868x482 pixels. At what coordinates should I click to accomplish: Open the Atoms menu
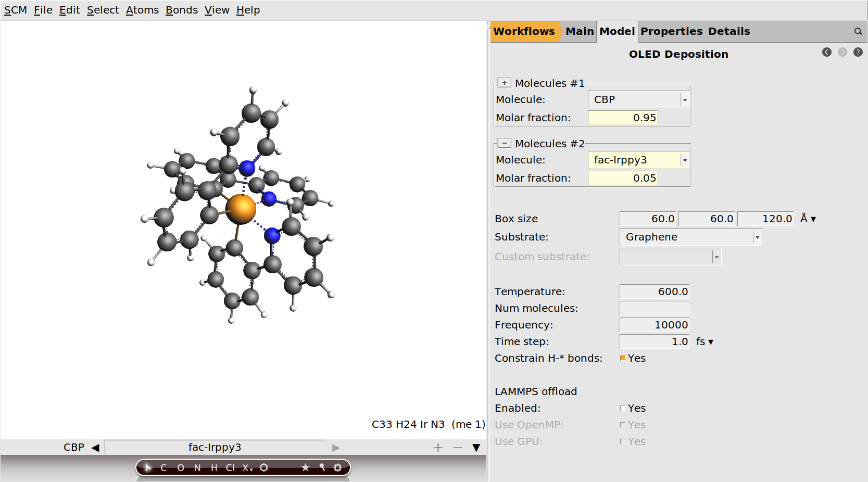(142, 10)
